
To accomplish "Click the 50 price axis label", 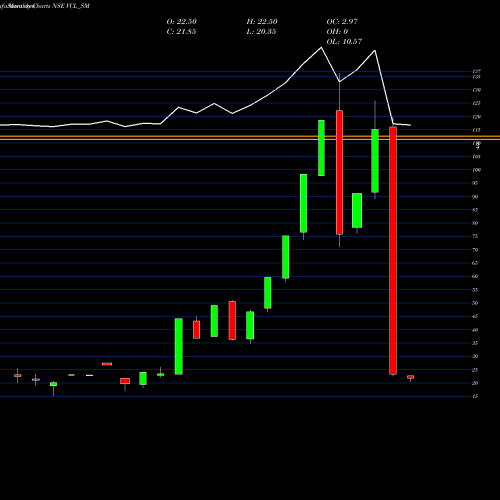I will pos(475,303).
